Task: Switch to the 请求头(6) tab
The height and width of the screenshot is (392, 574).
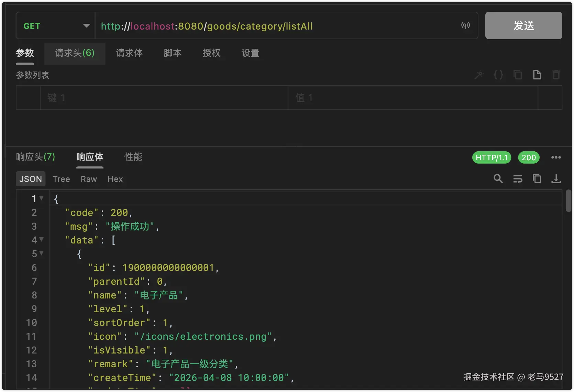Action: [74, 53]
